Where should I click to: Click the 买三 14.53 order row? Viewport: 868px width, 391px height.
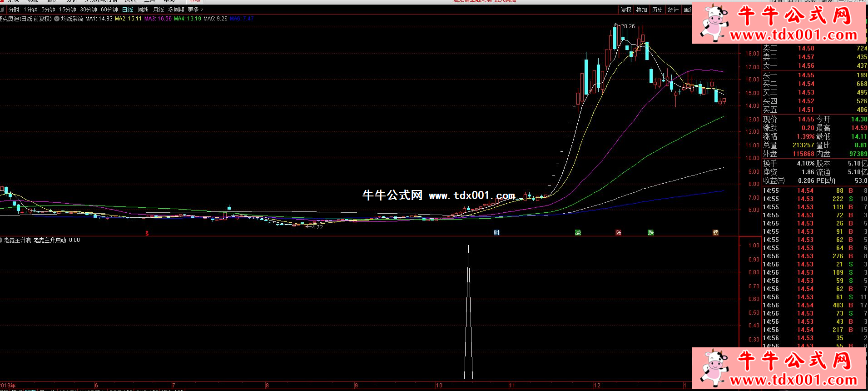point(815,92)
